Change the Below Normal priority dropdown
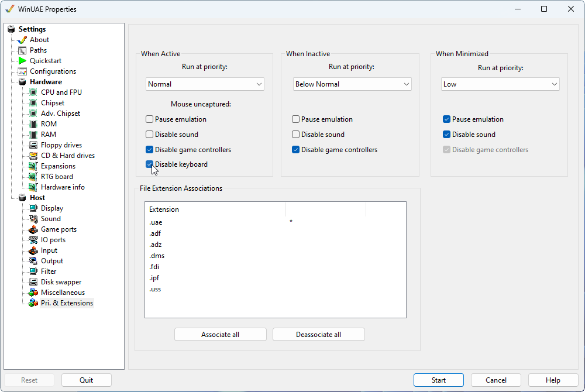 [x=352, y=84]
